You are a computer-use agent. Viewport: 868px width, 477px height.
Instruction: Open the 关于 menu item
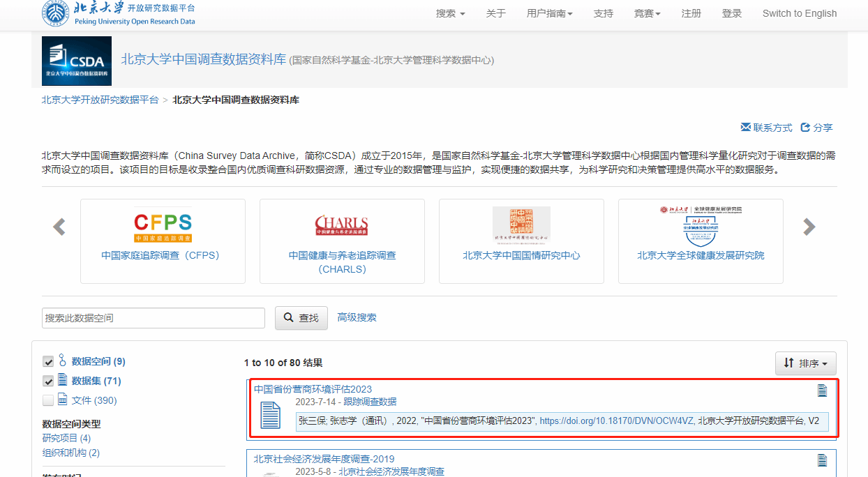coord(495,13)
